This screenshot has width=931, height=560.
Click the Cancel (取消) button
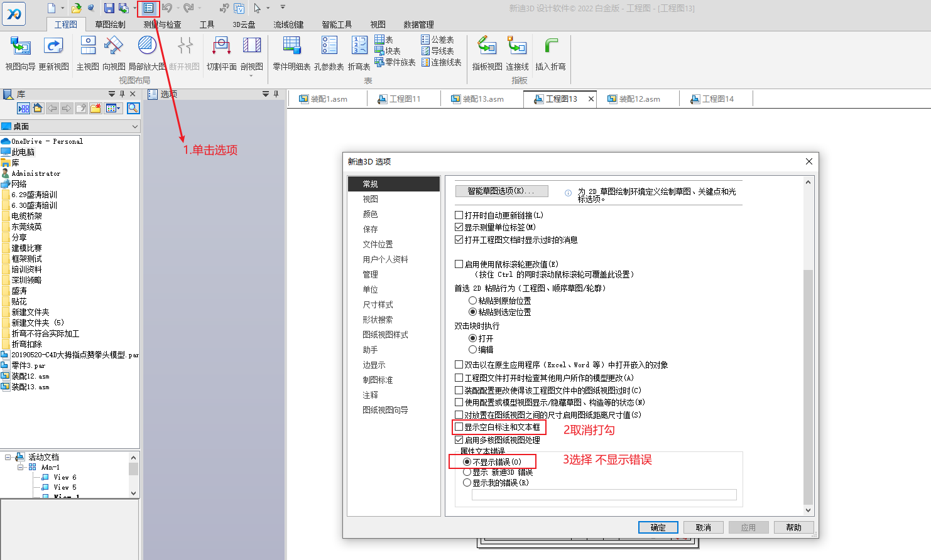[703, 527]
